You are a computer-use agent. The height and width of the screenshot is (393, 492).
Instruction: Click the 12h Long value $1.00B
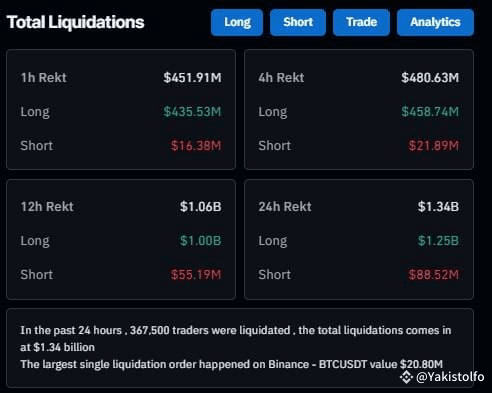pyautogui.click(x=201, y=241)
